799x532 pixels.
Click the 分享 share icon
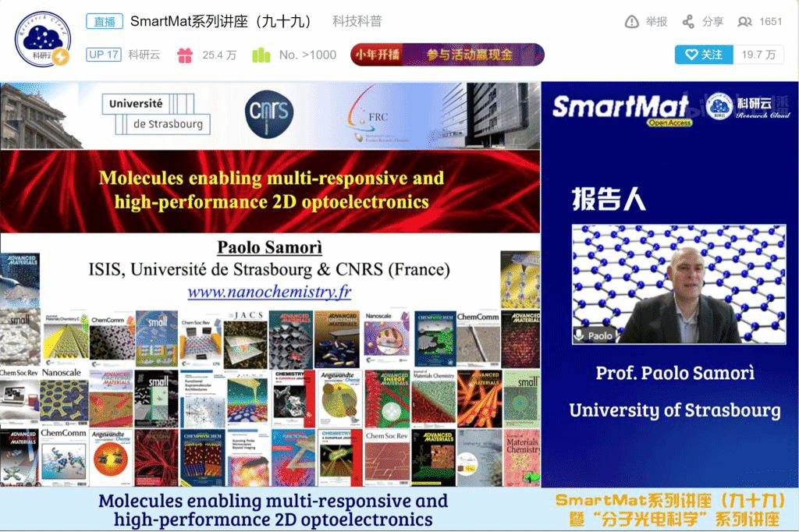(x=688, y=22)
